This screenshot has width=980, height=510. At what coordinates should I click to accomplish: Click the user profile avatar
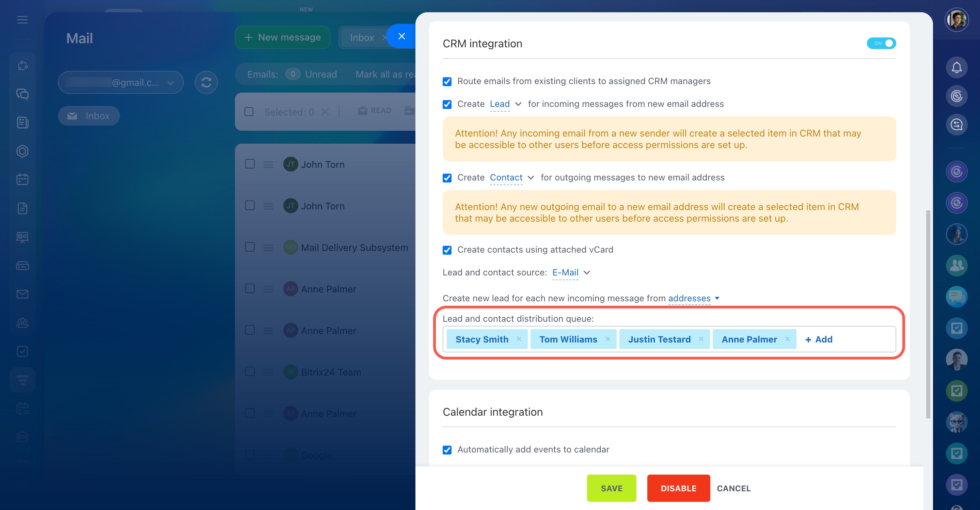(x=957, y=20)
